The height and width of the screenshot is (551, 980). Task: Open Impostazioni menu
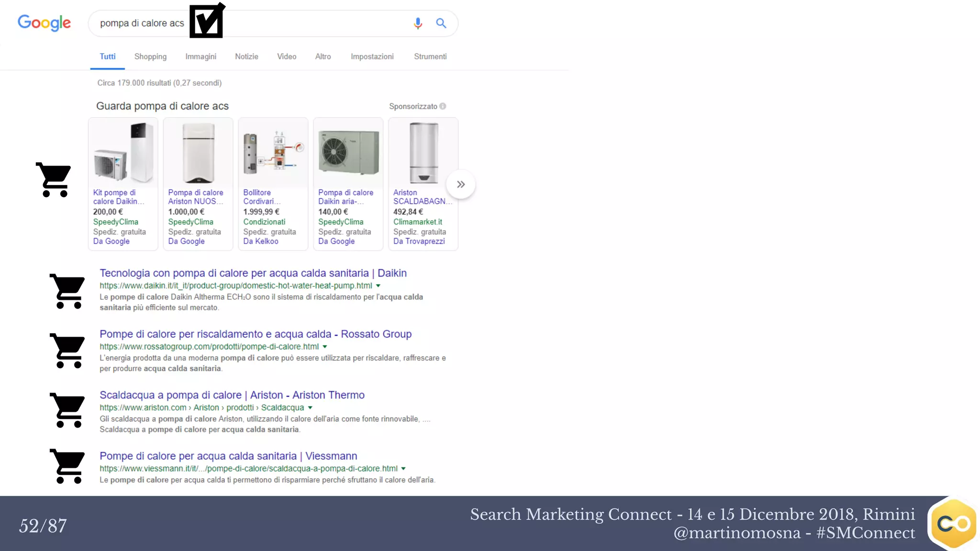tap(372, 56)
